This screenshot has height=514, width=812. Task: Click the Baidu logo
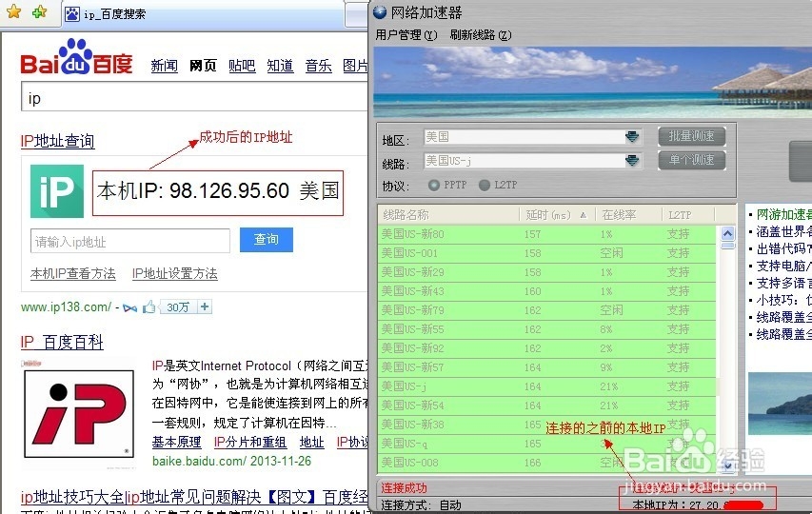(x=76, y=57)
